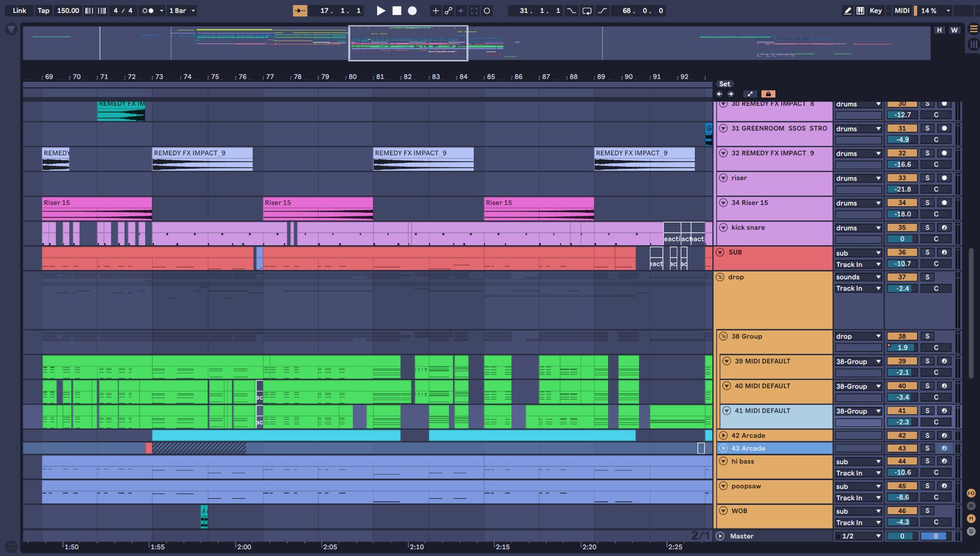Toggle crossfade assign C on SUB track

coord(937,264)
